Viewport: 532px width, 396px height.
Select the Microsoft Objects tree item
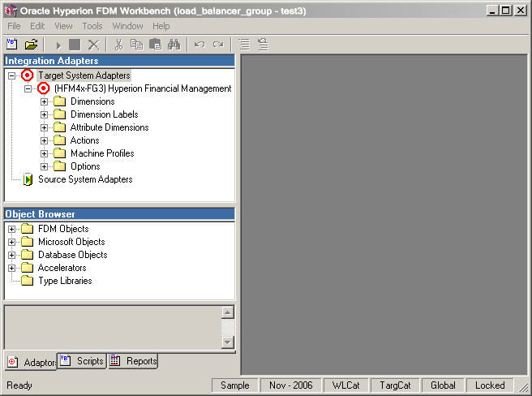pos(71,242)
